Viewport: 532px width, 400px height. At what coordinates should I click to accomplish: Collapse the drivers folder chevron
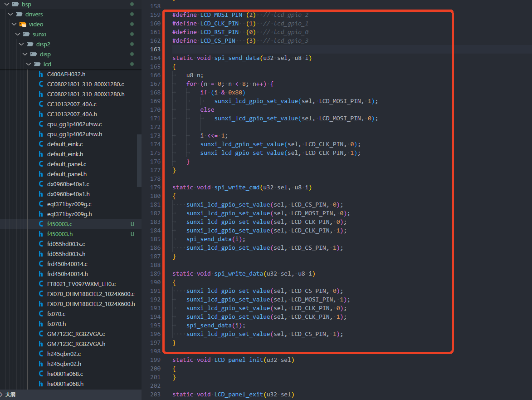(10, 14)
